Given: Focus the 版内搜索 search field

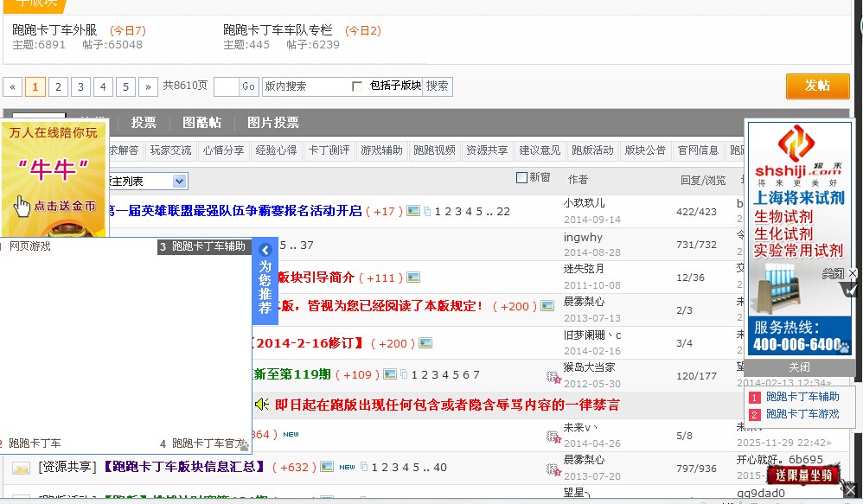Looking at the screenshot, I should [x=306, y=86].
